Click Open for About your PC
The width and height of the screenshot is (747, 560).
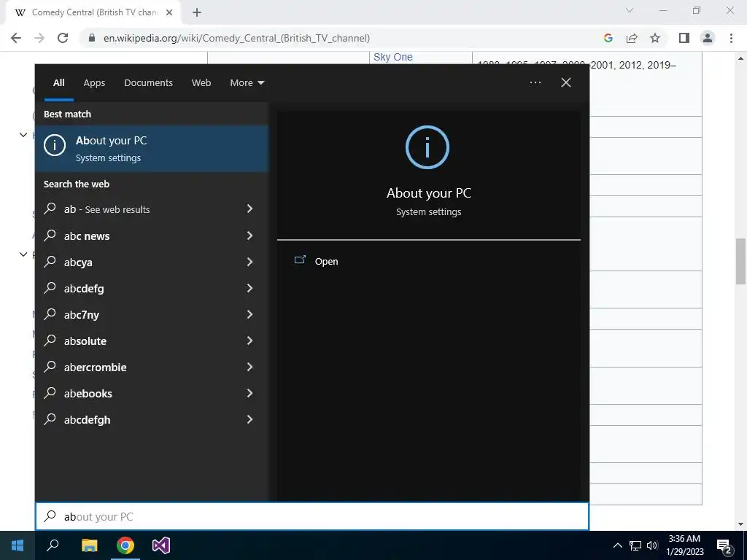click(326, 262)
